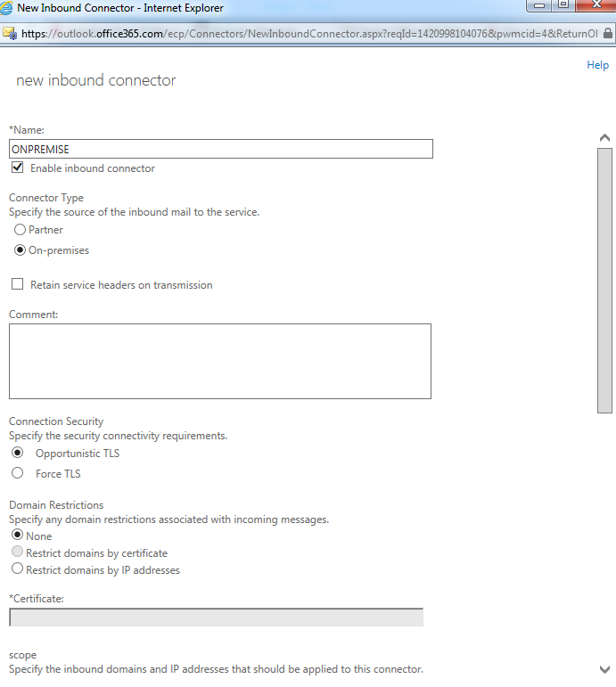Open the Help link
This screenshot has width=616, height=687.
[597, 65]
